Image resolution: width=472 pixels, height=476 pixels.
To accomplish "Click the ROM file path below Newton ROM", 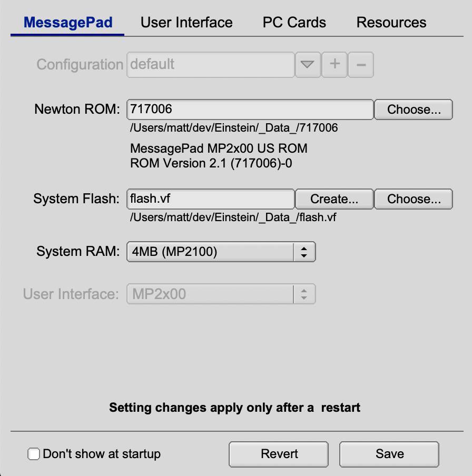I will coord(234,128).
